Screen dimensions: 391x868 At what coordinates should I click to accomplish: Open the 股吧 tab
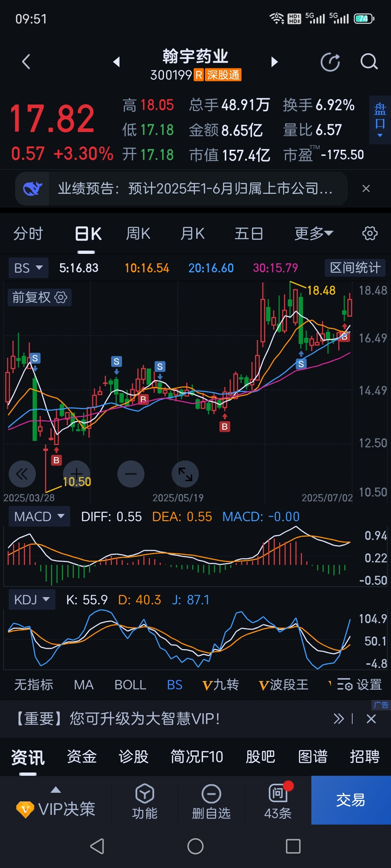pyautogui.click(x=260, y=757)
